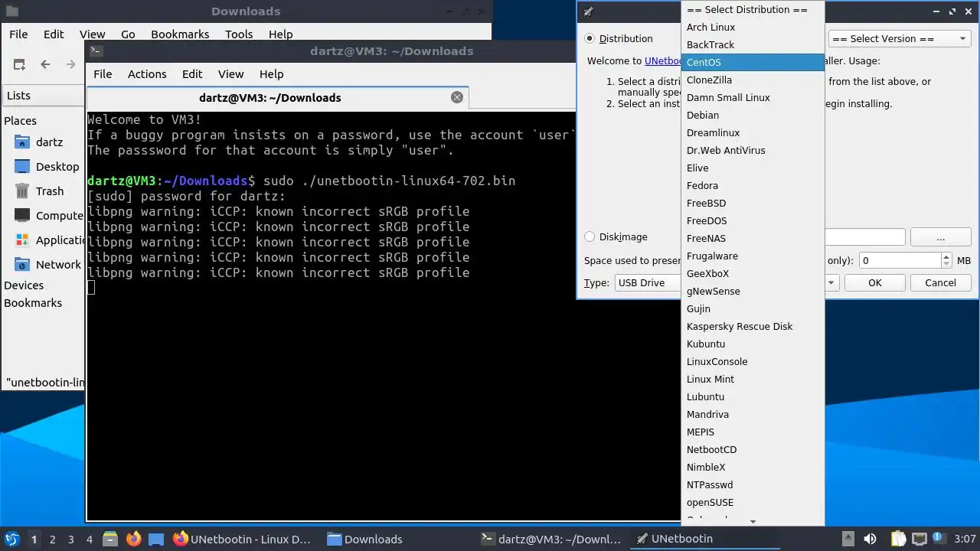980x551 pixels.
Task: Open Type USB Drive dropdown
Action: (x=648, y=283)
